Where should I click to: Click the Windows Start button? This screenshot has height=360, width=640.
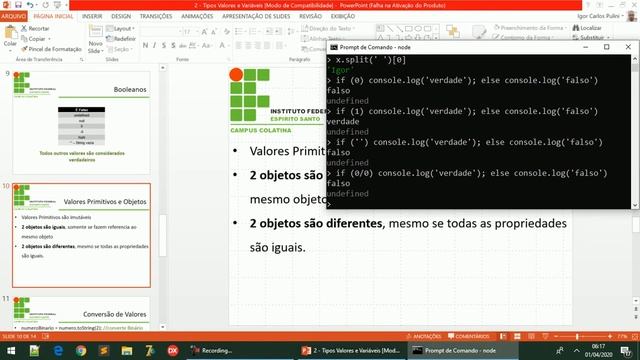(11, 351)
